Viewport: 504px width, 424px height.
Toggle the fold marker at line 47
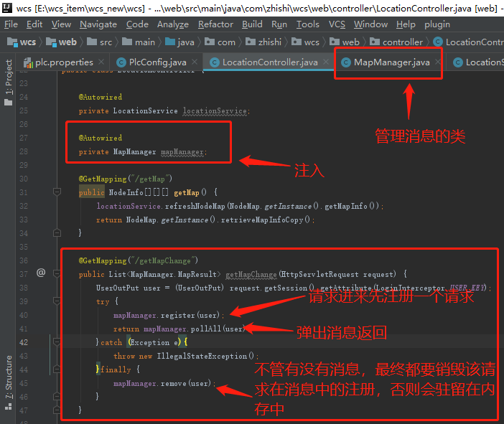tap(57, 410)
